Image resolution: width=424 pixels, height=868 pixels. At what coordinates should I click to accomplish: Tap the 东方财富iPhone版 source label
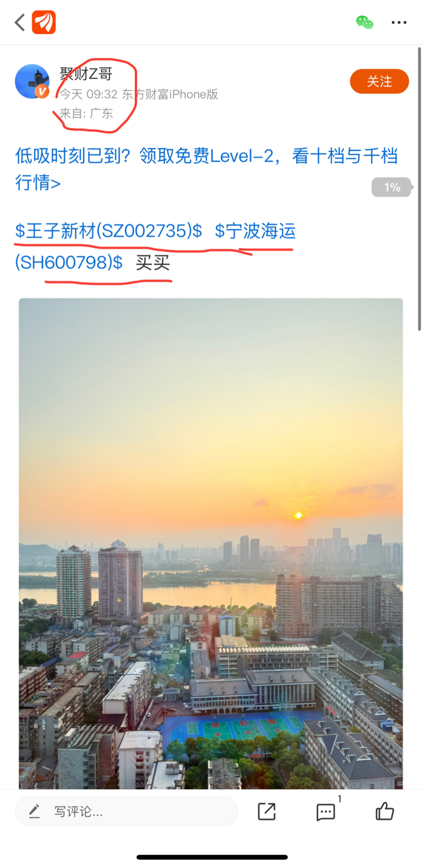[169, 94]
